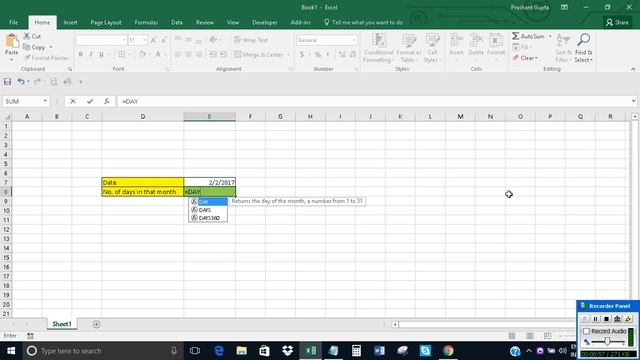640x360 pixels.
Task: Open the File menu tab
Action: coord(13,22)
